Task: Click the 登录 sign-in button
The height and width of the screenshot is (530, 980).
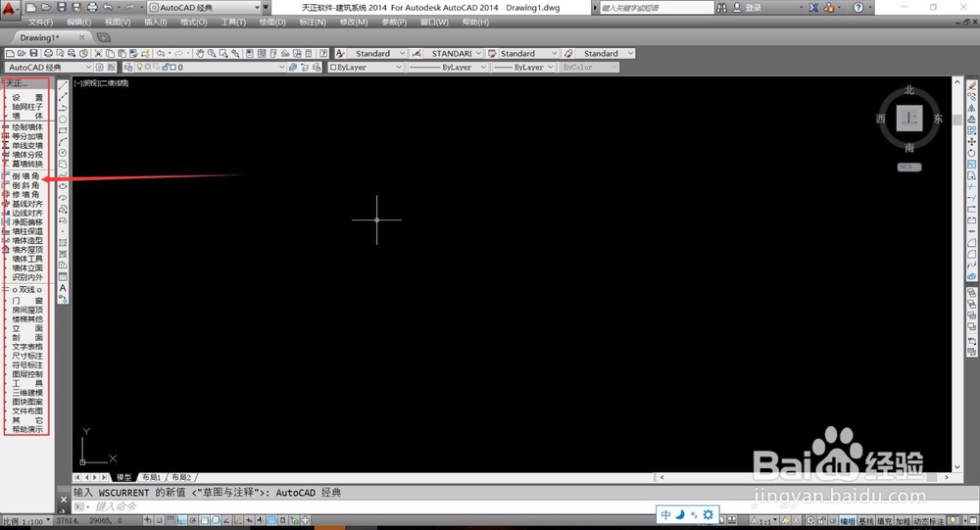Action: coord(753,8)
